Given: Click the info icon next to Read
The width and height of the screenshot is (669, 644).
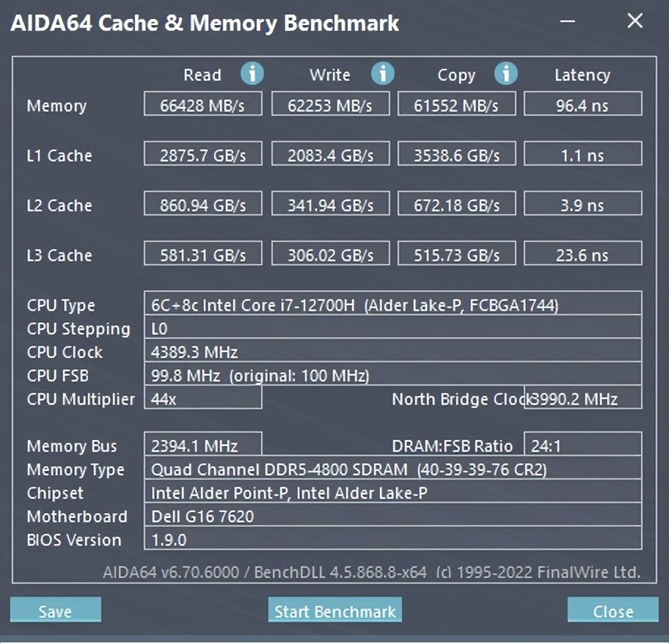Looking at the screenshot, I should (x=252, y=73).
